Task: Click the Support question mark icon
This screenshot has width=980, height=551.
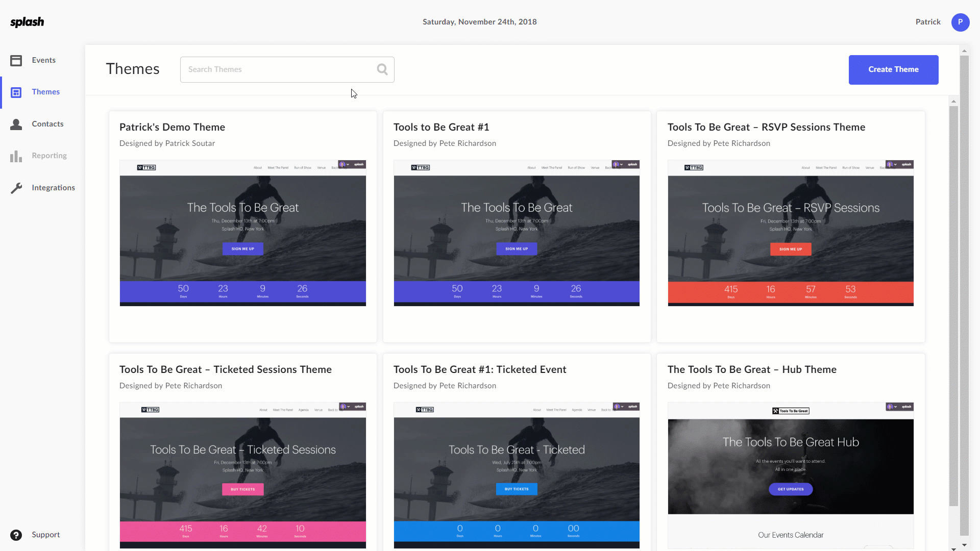Action: tap(16, 535)
